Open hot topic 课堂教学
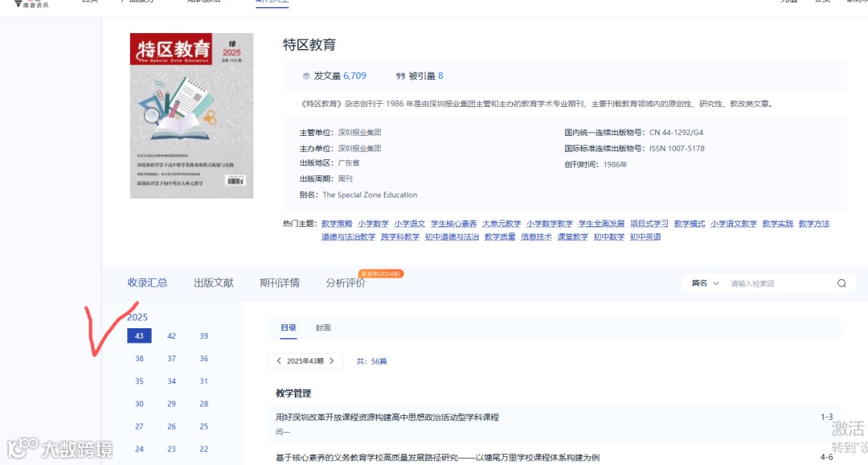 pos(573,237)
